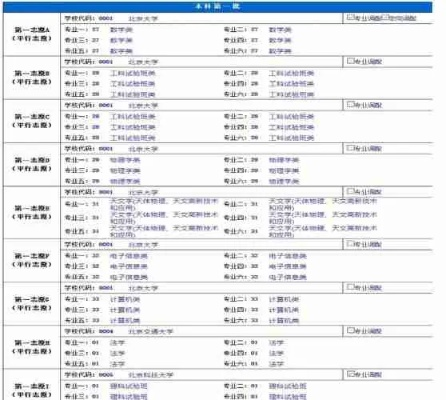
Task: Uncheck 专业调配 for 第一志愿I 北京科技大学
Action: pos(350,374)
